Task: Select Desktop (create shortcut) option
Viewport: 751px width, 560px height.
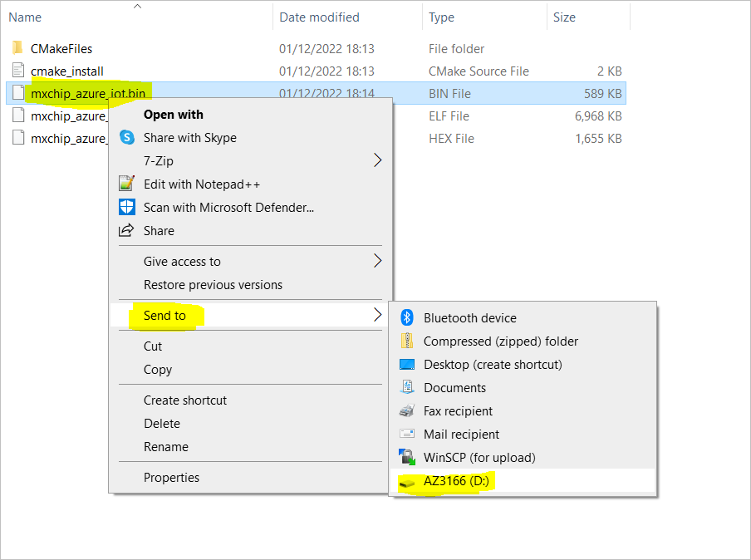Action: (493, 365)
